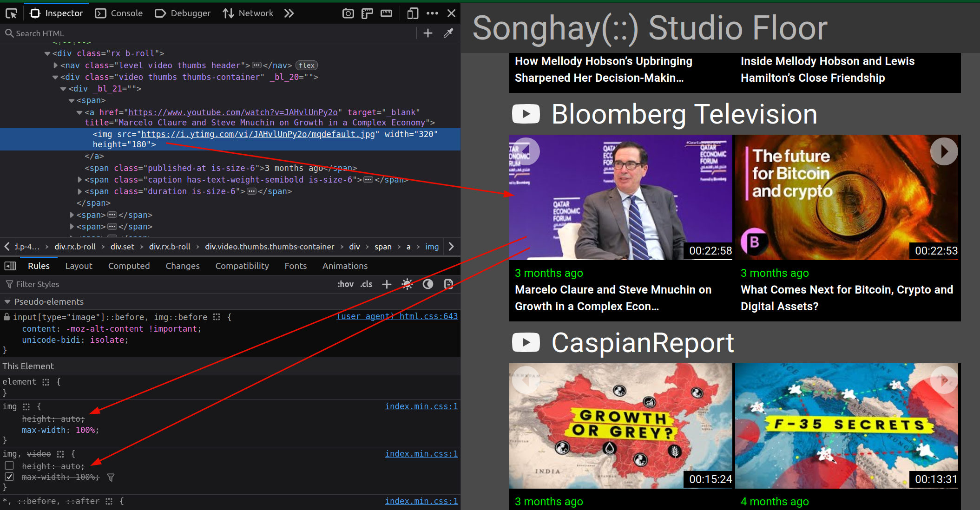Toggle light color scheme simulation icon
The image size is (980, 510).
tap(407, 284)
